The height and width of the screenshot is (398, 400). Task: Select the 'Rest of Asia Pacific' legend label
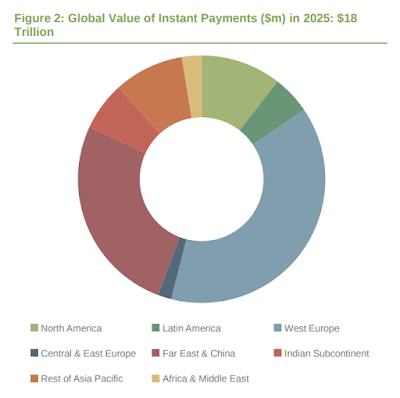tap(82, 379)
